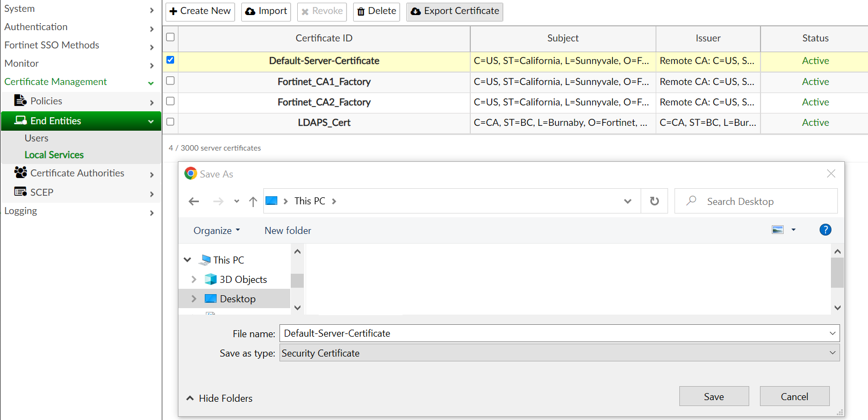This screenshot has width=868, height=420.
Task: Toggle the select-all header checkbox
Action: 170,37
